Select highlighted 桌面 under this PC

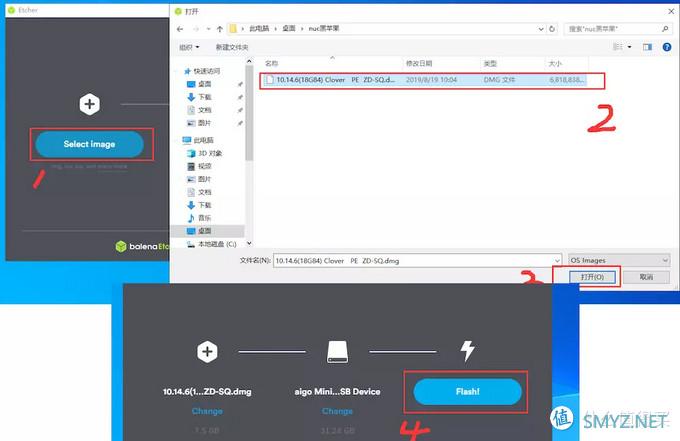tap(199, 231)
